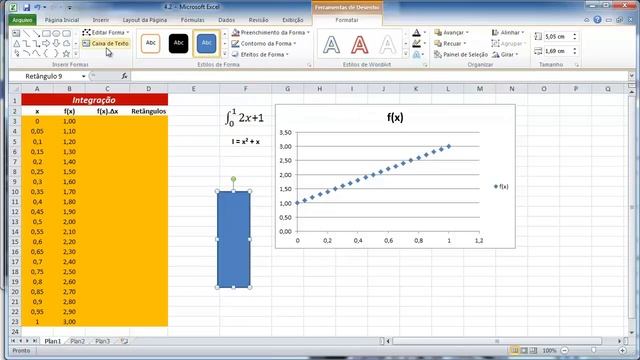This screenshot has height=360, width=640.
Task: Switch to Plan2 sheet tab
Action: [x=78, y=341]
